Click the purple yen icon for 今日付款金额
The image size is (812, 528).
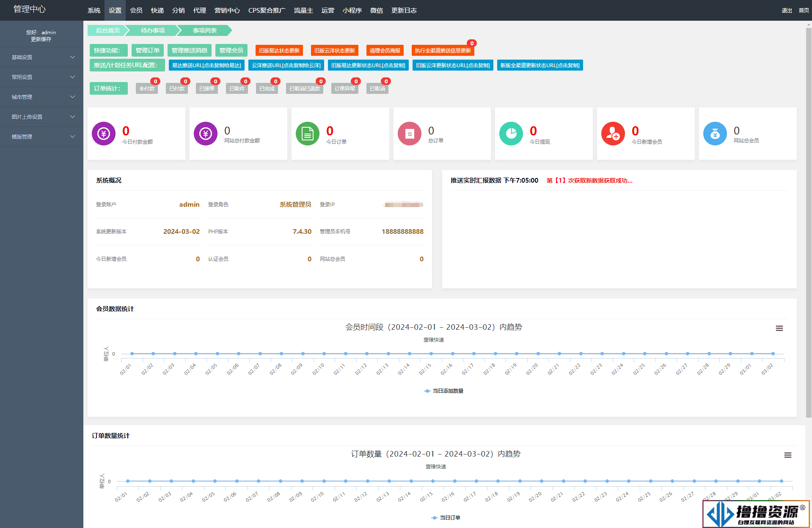coord(104,134)
